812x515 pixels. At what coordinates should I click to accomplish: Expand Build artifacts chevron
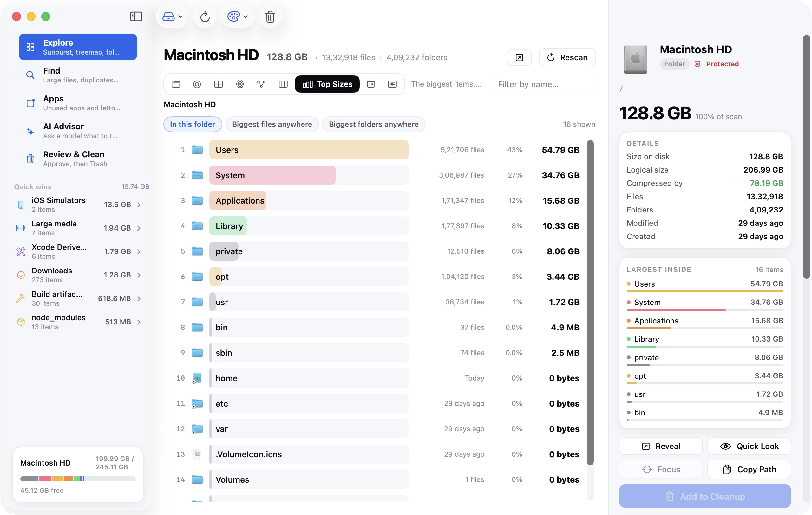coord(139,299)
